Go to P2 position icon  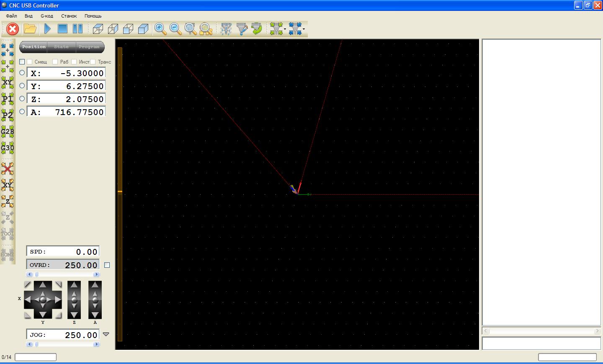pos(8,115)
